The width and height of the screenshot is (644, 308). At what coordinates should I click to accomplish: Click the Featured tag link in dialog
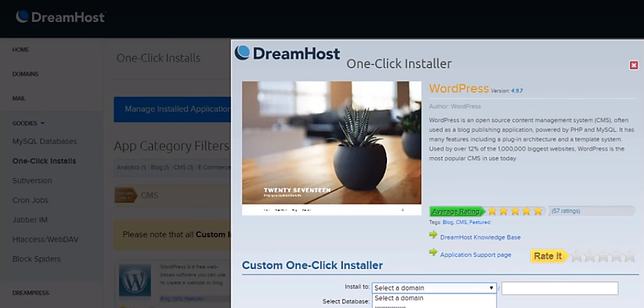(480, 222)
